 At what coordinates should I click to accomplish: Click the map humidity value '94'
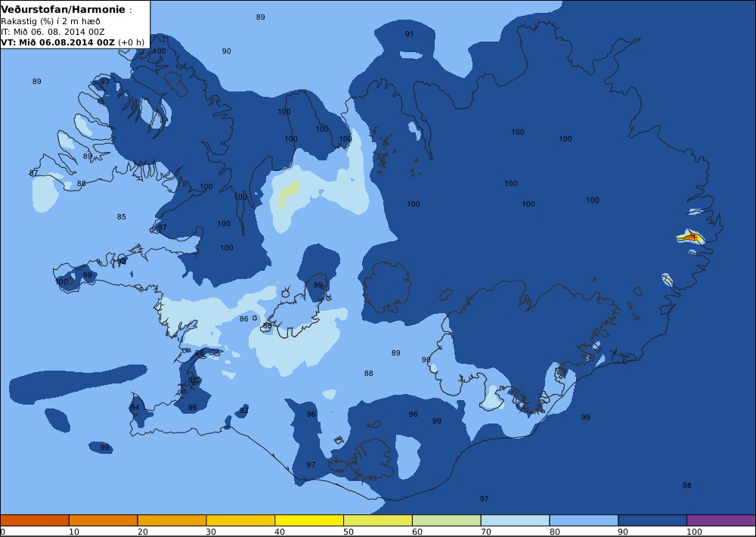[135, 408]
